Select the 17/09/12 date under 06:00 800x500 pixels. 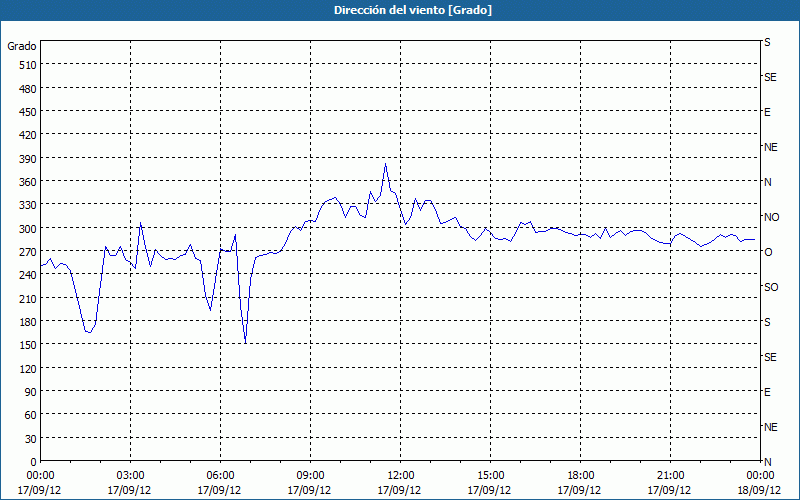pyautogui.click(x=220, y=490)
